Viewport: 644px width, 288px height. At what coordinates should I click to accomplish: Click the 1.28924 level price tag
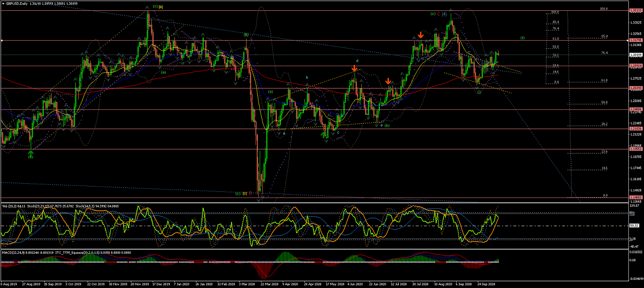click(x=635, y=66)
